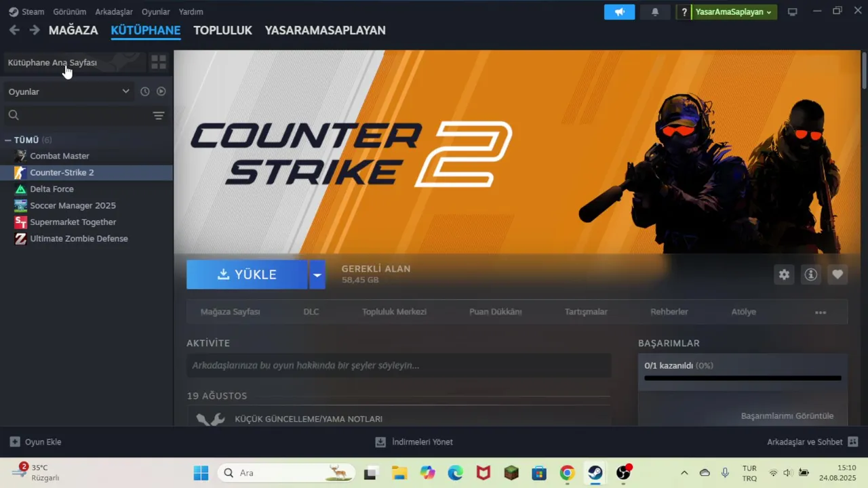Open the DLC link
Screen dimensions: 868x488
[x=311, y=312]
